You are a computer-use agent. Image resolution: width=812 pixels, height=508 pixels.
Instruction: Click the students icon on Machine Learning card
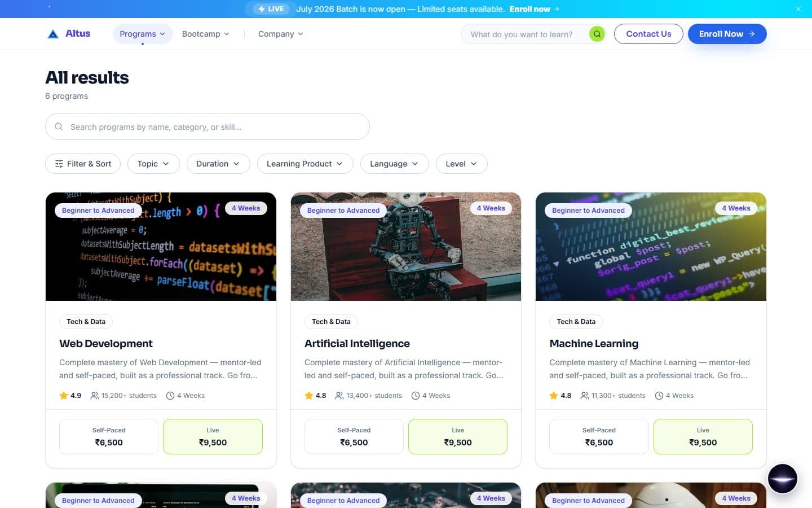coord(584,396)
